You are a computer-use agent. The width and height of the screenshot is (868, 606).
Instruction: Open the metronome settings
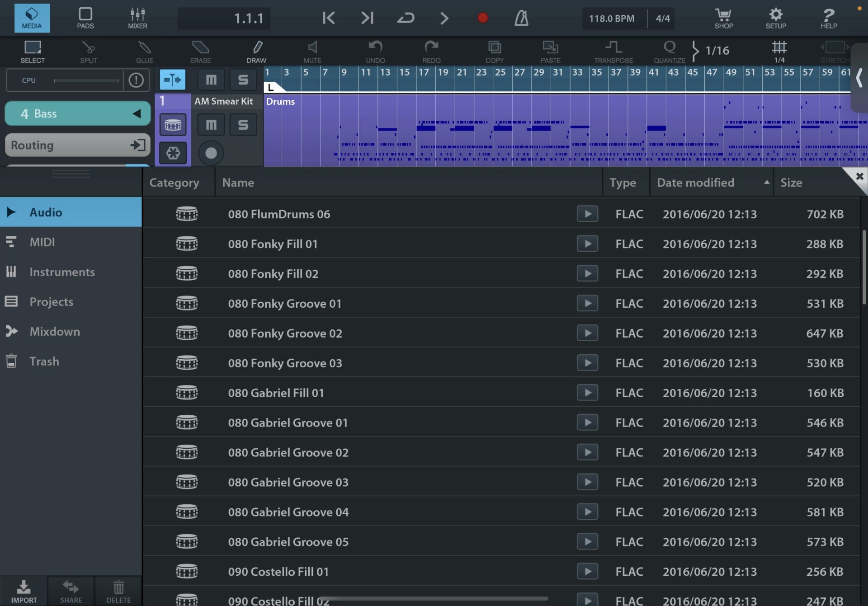coord(521,18)
